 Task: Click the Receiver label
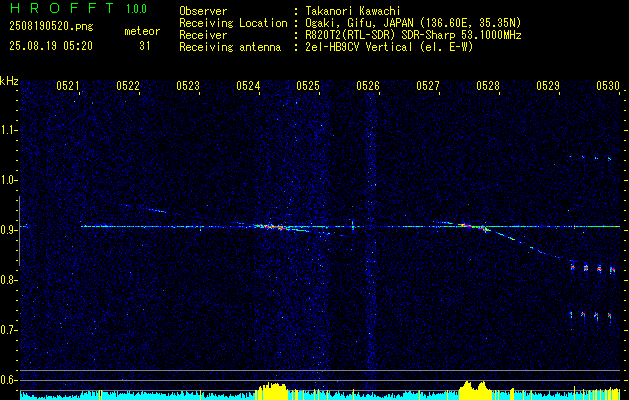click(x=203, y=35)
